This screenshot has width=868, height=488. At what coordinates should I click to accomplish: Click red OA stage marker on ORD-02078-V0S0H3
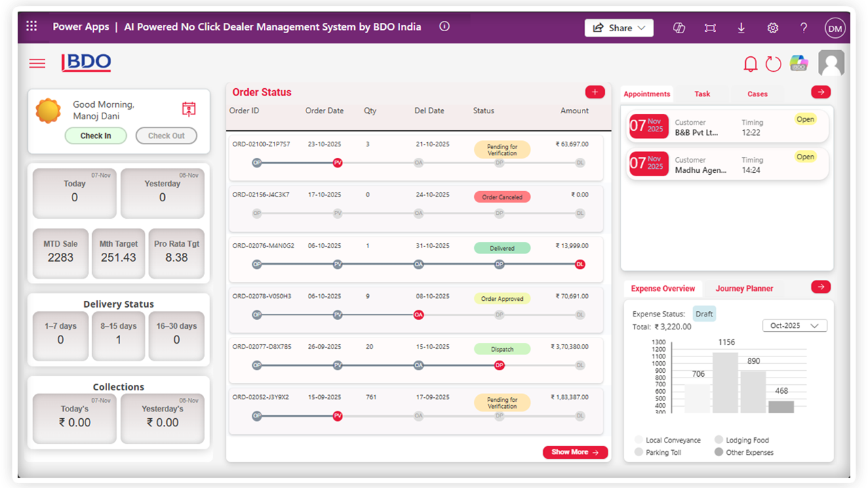pyautogui.click(x=418, y=314)
